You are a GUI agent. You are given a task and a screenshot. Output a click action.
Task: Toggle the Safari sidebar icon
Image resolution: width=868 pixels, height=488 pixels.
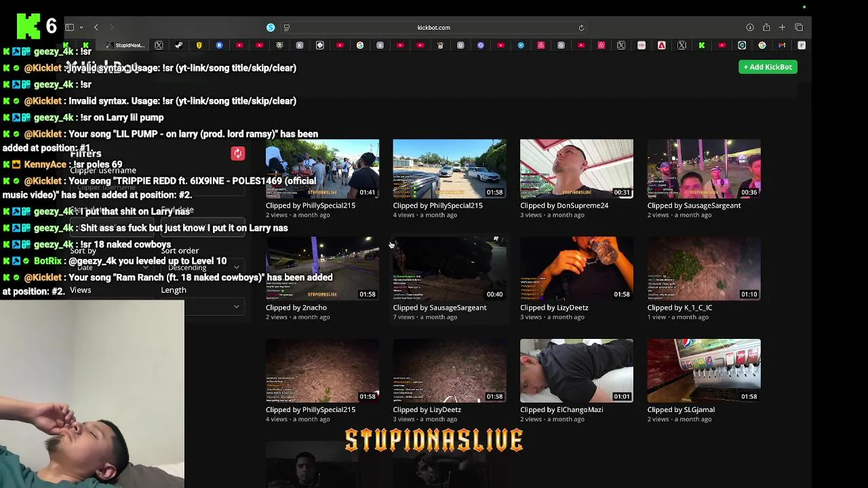[x=69, y=27]
